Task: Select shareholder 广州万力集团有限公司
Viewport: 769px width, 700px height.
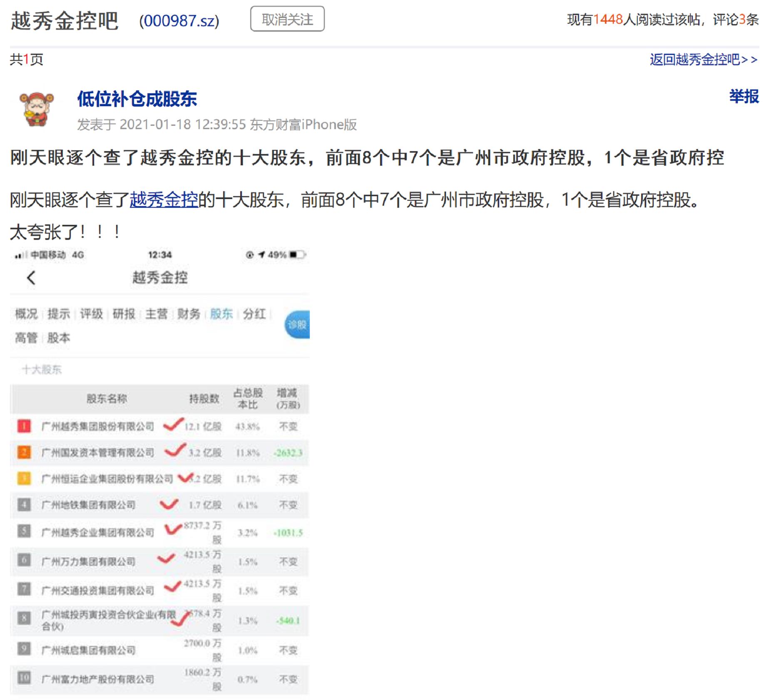Action: pyautogui.click(x=89, y=562)
